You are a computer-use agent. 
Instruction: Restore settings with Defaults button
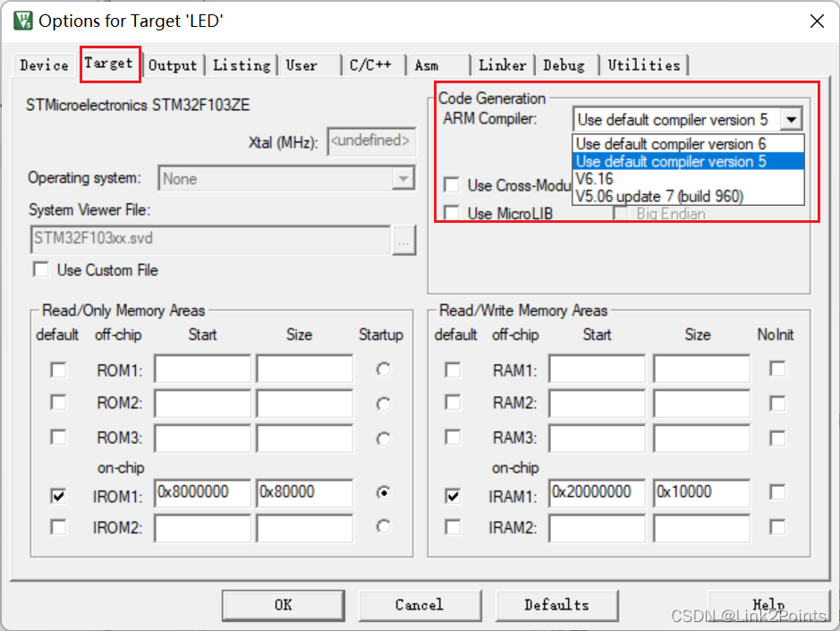pos(556,605)
